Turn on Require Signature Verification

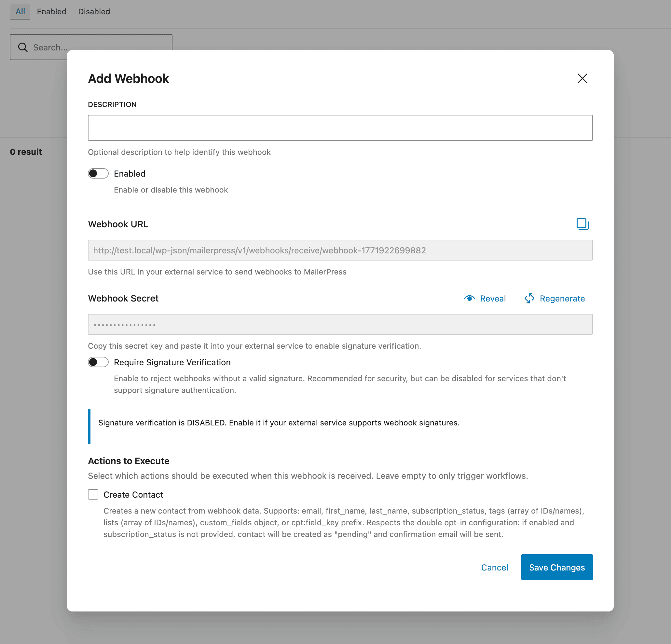click(x=98, y=362)
